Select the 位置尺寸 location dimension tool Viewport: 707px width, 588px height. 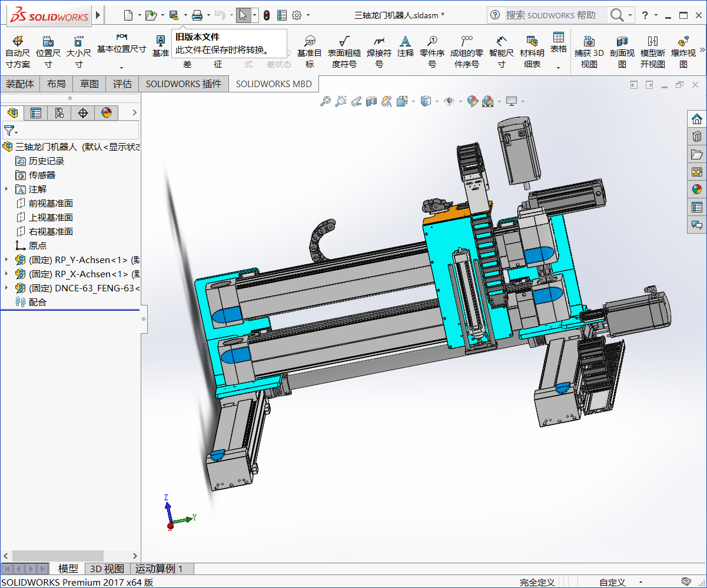[x=48, y=51]
